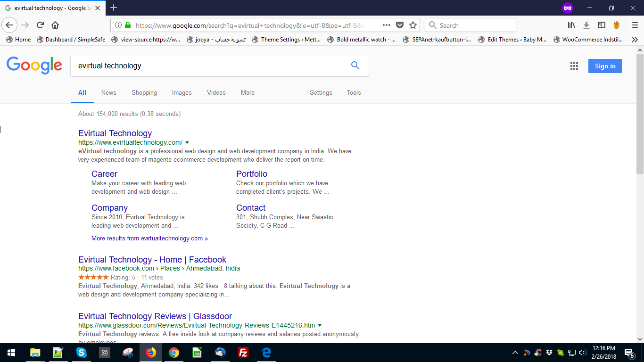The width and height of the screenshot is (644, 362).
Task: Open the Windows Start menu
Action: (11, 353)
